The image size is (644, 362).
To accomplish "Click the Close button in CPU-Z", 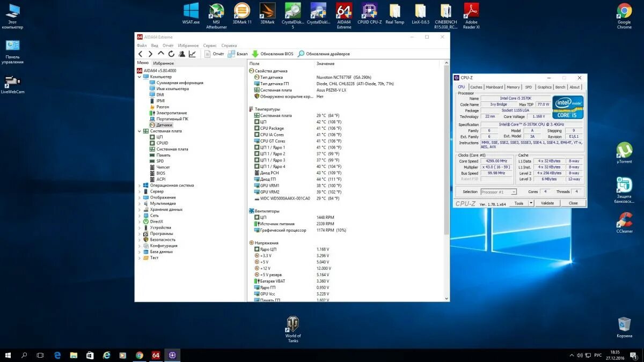I will [573, 203].
